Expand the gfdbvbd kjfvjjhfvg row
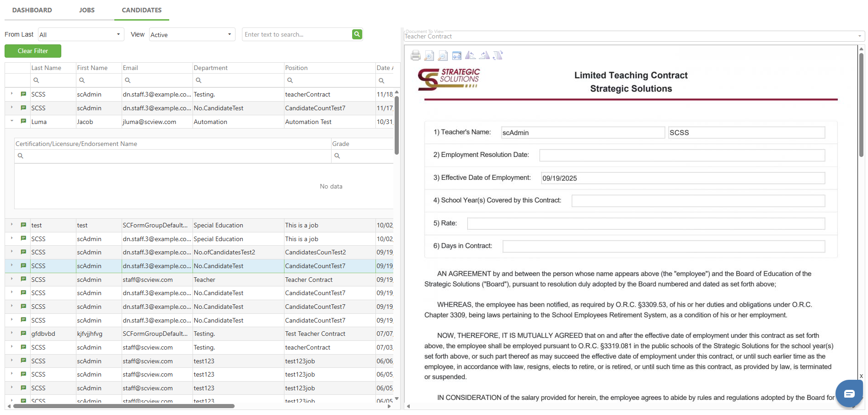The width and height of the screenshot is (868, 415). point(12,333)
